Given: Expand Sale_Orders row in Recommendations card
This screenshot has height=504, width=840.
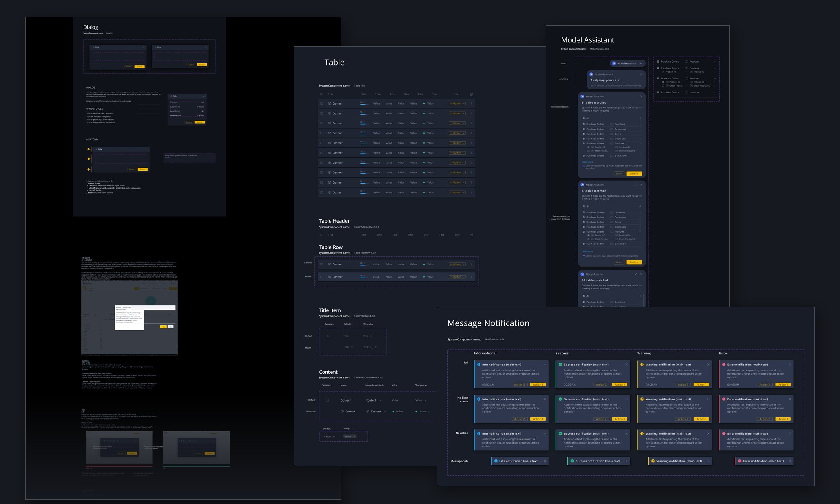Looking at the screenshot, I should [x=640, y=156].
